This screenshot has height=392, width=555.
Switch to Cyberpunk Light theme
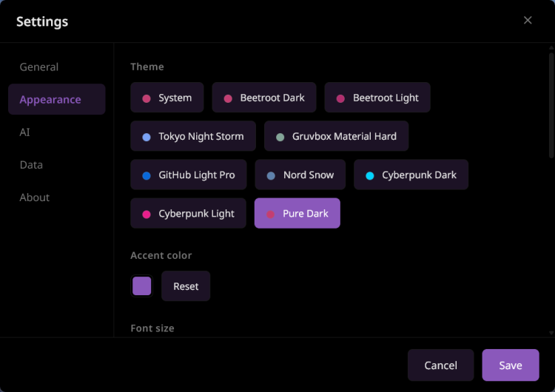(188, 213)
